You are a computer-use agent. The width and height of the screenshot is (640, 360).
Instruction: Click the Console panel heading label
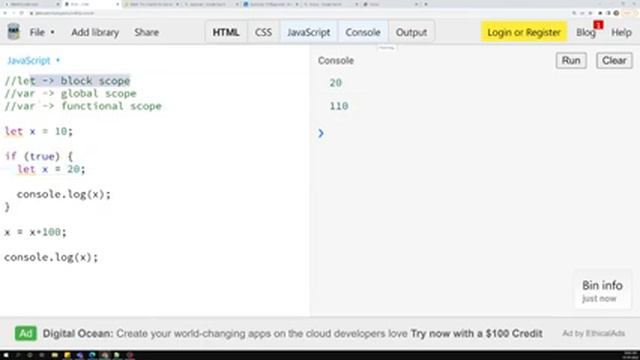pyautogui.click(x=336, y=60)
